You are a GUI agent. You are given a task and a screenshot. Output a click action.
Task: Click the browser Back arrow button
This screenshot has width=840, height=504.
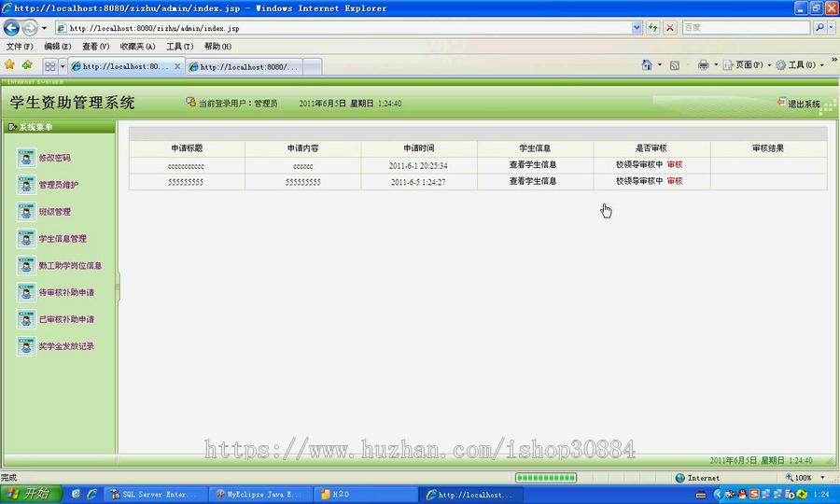pyautogui.click(x=11, y=27)
